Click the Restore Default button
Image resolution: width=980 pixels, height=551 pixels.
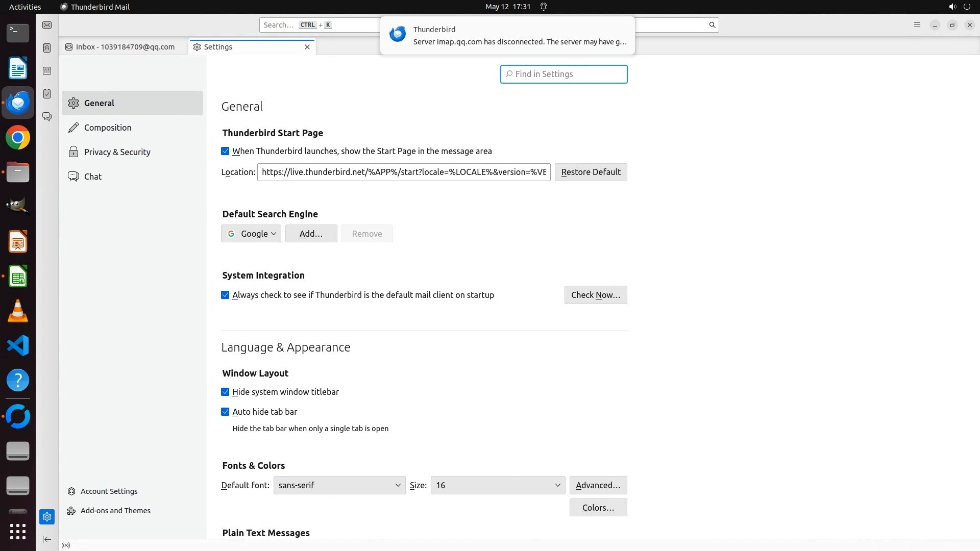[591, 172]
